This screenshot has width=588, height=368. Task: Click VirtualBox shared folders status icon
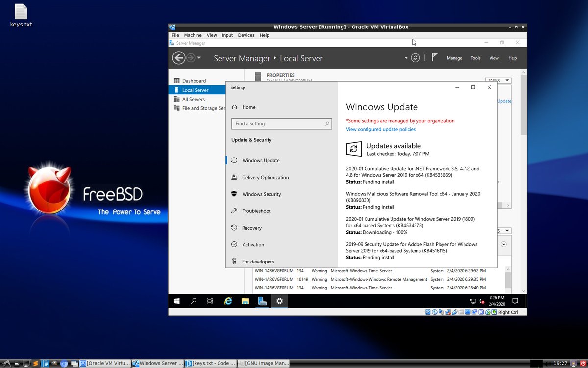pos(461,312)
